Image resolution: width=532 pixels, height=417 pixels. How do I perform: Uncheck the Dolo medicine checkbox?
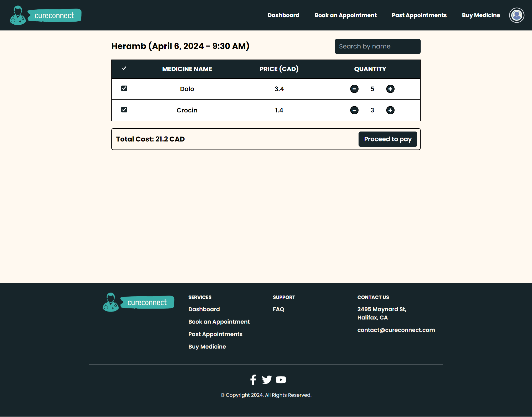pos(124,88)
